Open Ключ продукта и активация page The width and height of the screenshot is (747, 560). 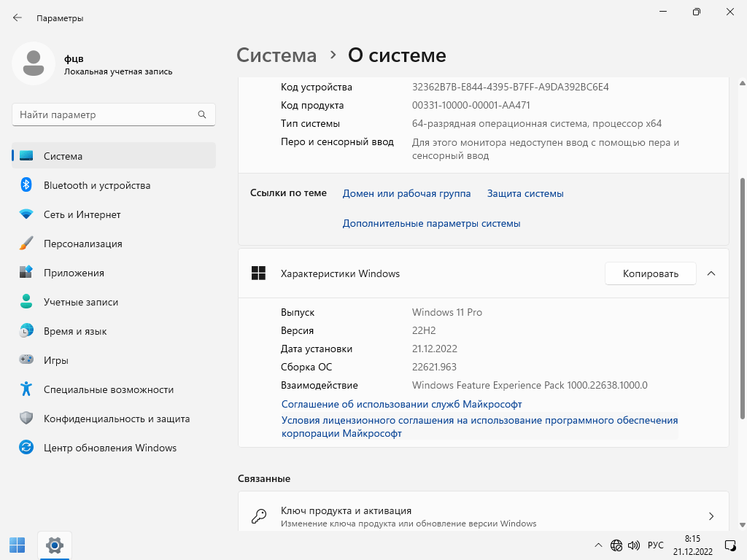(483, 516)
